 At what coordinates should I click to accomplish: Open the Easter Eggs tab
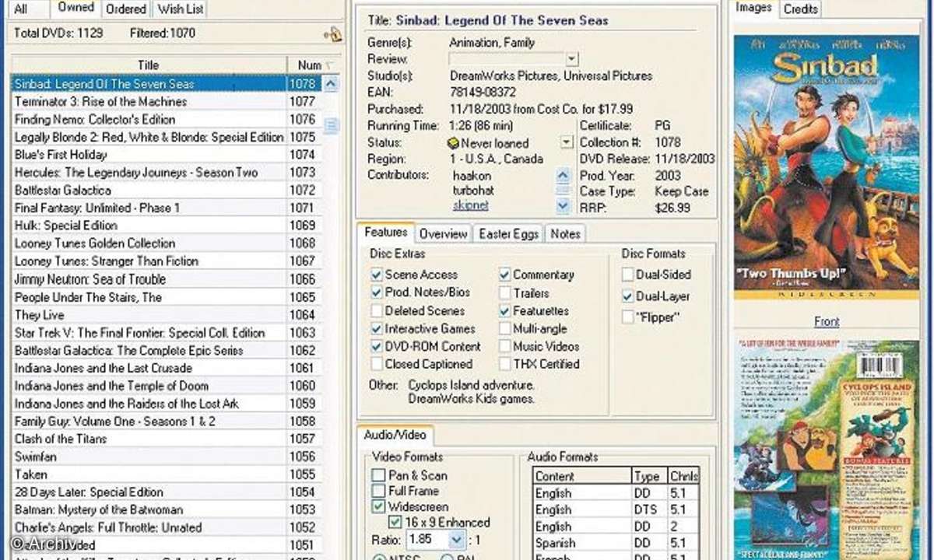(x=508, y=234)
